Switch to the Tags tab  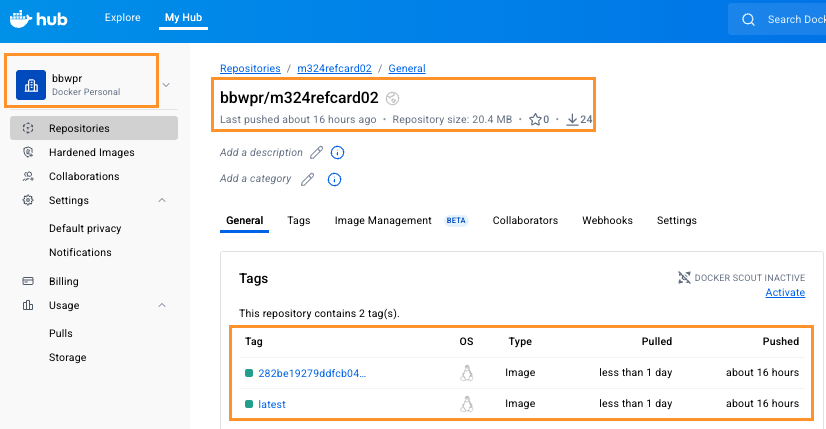coord(299,220)
